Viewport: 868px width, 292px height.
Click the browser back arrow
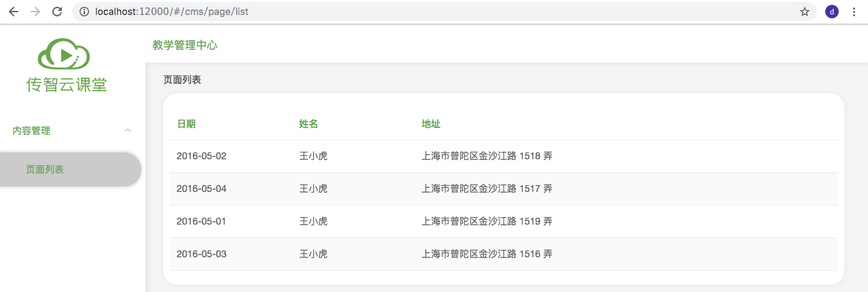click(x=14, y=12)
